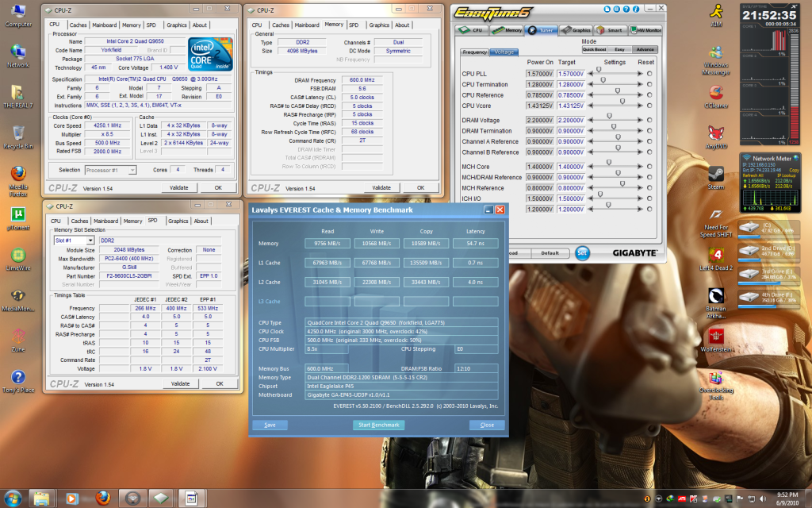Open the EasyTune6 CPU tab
Viewport: 812px width, 508px height.
pos(473,30)
